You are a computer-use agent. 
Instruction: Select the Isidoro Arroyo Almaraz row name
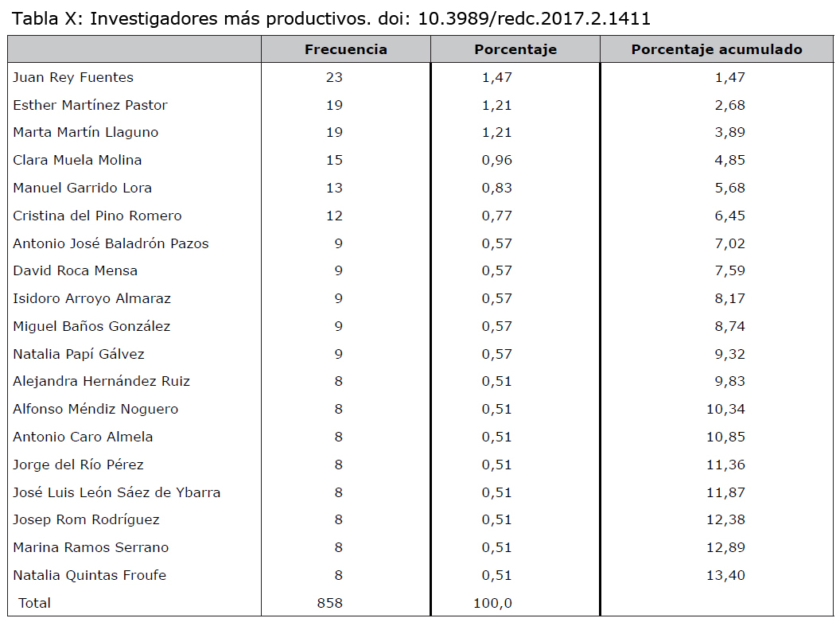click(x=91, y=299)
